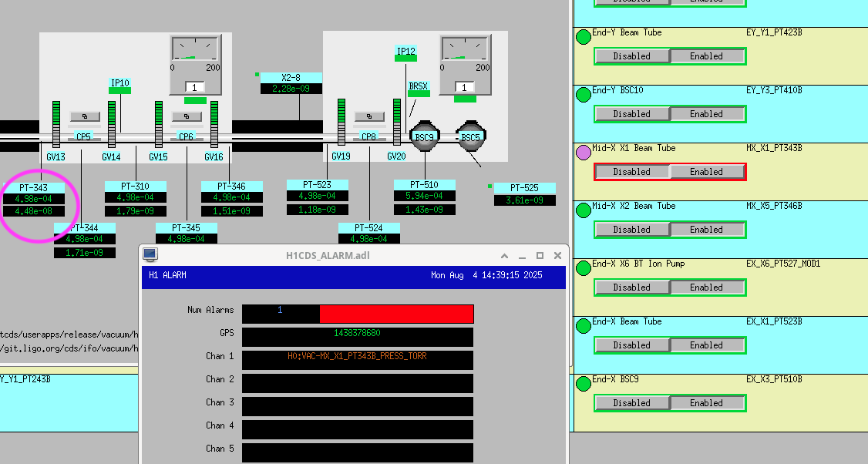
Task: Click the End-Y BSC10 green status circle
Action: 584,95
